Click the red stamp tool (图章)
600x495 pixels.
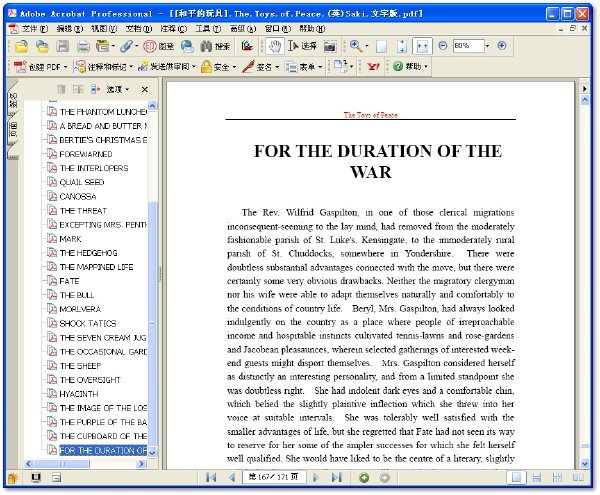point(159,46)
